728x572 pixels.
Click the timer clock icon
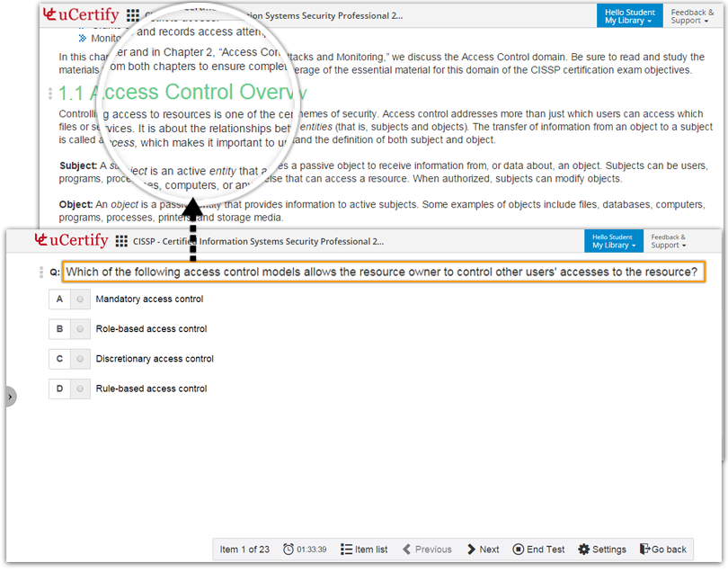point(289,550)
